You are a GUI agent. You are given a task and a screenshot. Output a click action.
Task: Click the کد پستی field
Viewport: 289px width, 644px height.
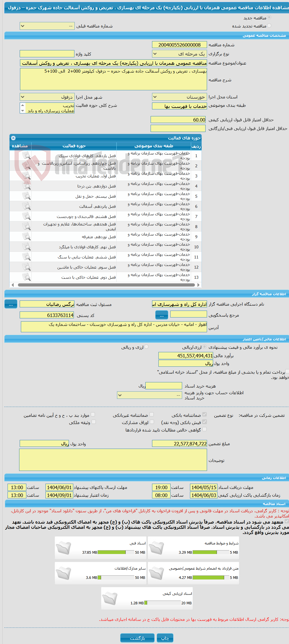(x=47, y=315)
